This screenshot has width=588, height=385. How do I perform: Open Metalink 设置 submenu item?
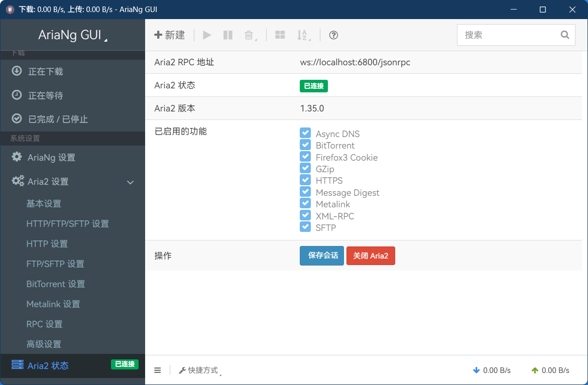[53, 304]
